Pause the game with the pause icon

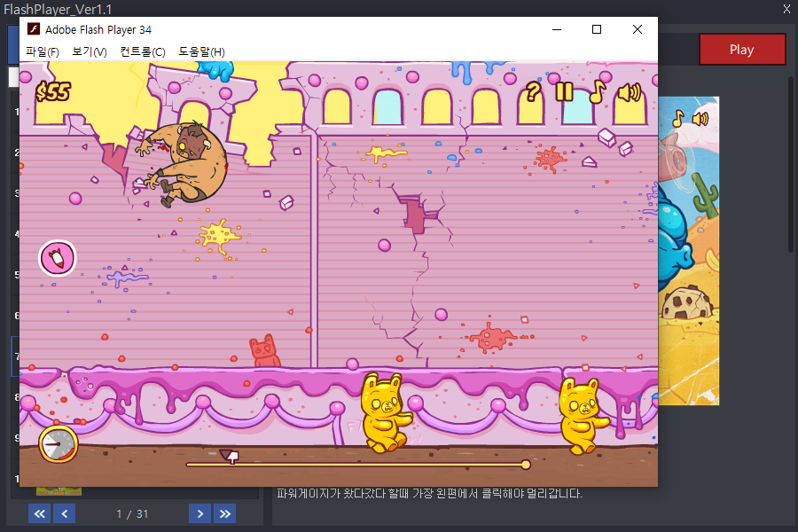564,92
